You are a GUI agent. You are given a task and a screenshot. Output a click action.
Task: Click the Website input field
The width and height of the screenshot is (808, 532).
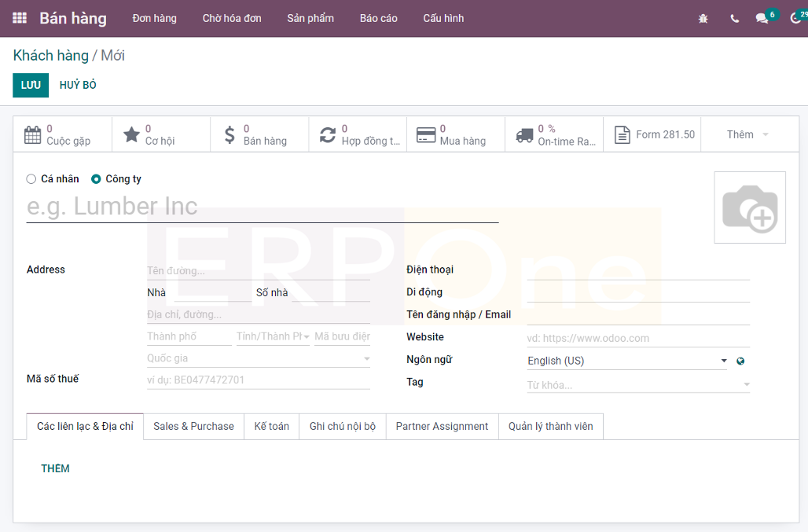(638, 339)
